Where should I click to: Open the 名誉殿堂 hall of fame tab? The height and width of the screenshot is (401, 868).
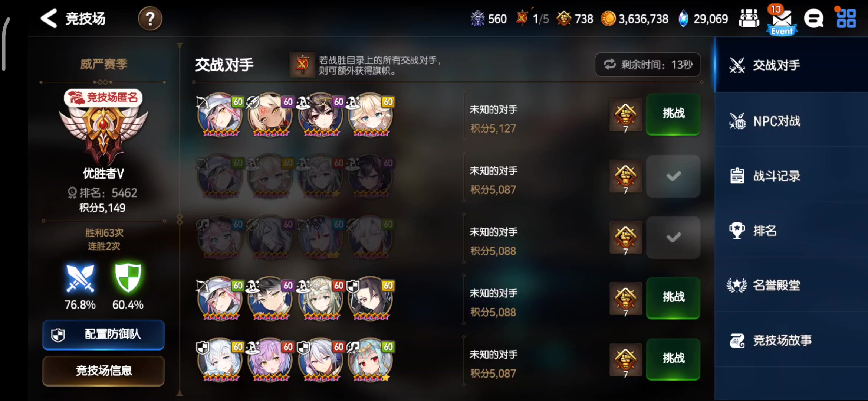[x=792, y=285]
